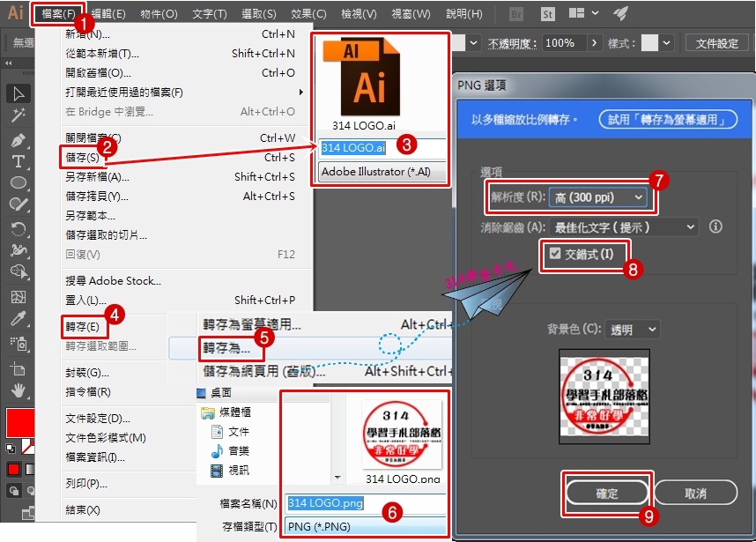The height and width of the screenshot is (542, 756).
Task: Click 取消 in PNG options dialog
Action: point(695,494)
